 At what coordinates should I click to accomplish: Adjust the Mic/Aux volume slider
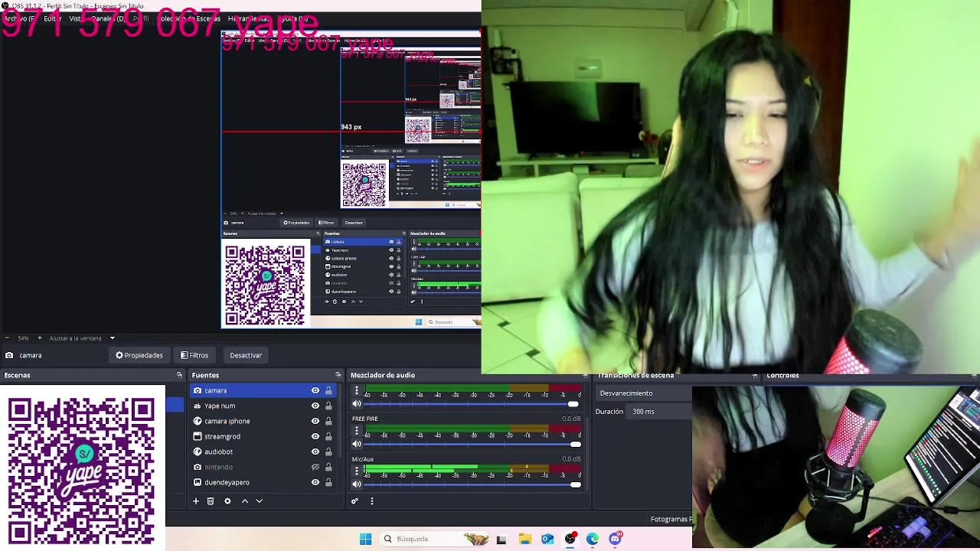(x=472, y=484)
